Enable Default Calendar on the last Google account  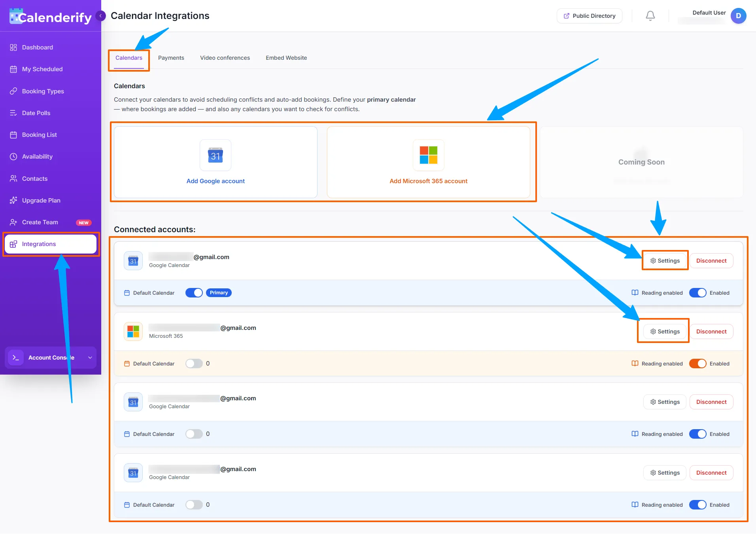[193, 505]
